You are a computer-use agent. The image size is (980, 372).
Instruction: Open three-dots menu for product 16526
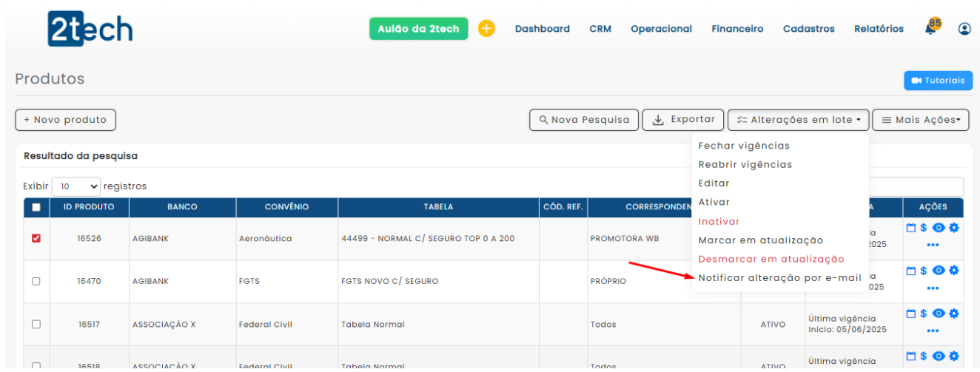click(x=932, y=245)
